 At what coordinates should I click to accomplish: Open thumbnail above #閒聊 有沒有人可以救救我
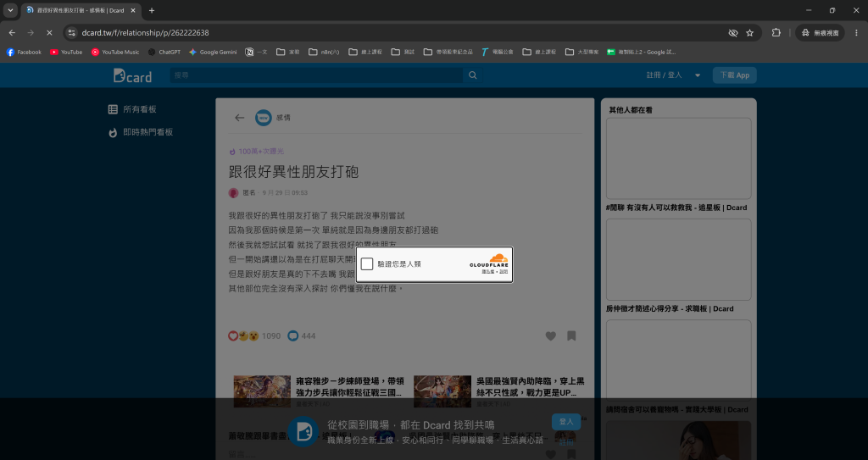(679, 158)
